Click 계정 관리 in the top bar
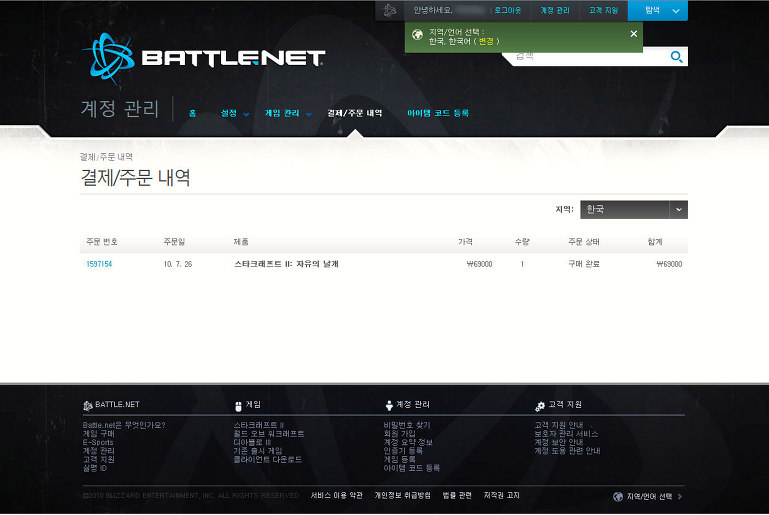 [555, 10]
